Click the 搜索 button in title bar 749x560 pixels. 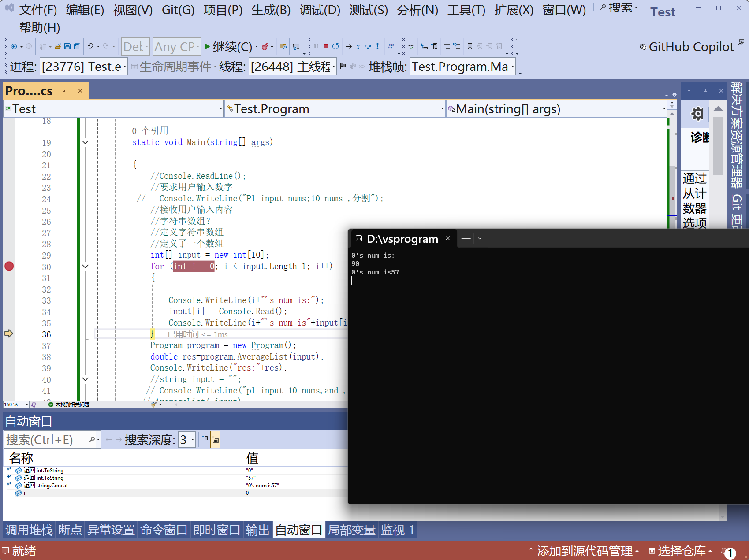[x=619, y=8]
